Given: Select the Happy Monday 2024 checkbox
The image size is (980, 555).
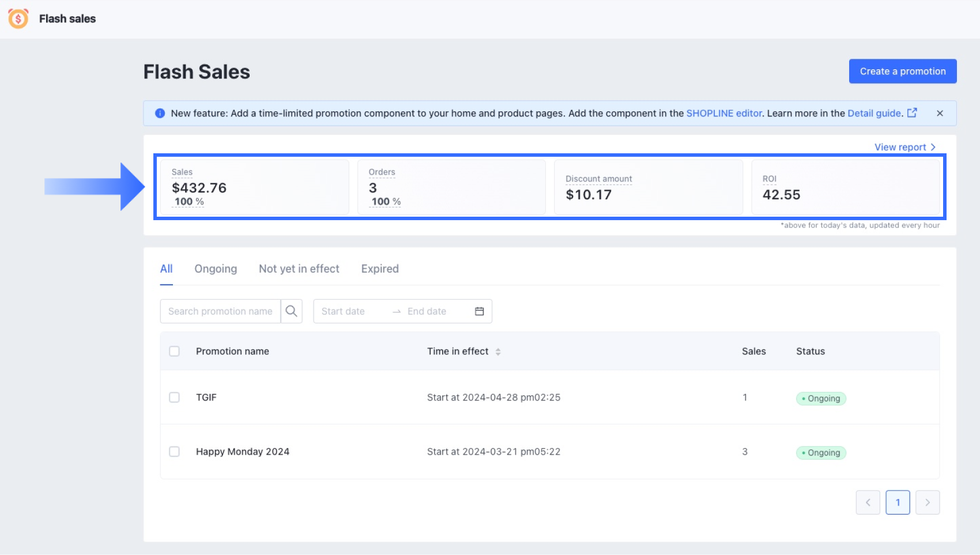Looking at the screenshot, I should point(174,452).
